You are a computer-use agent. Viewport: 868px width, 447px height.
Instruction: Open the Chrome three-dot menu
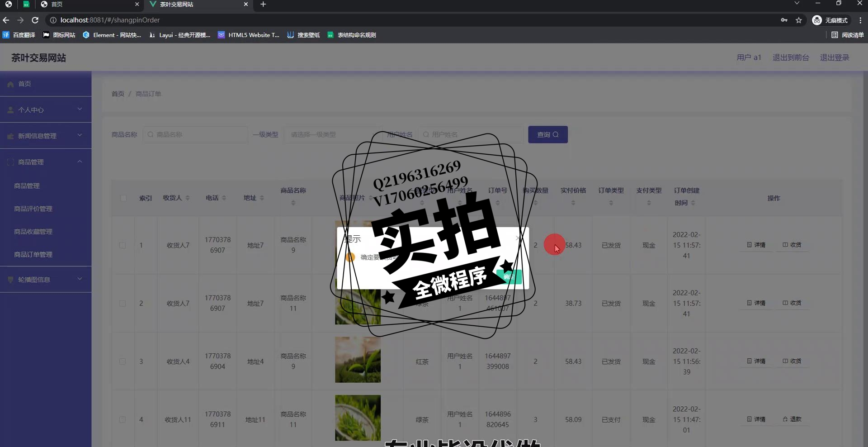pyautogui.click(x=860, y=20)
